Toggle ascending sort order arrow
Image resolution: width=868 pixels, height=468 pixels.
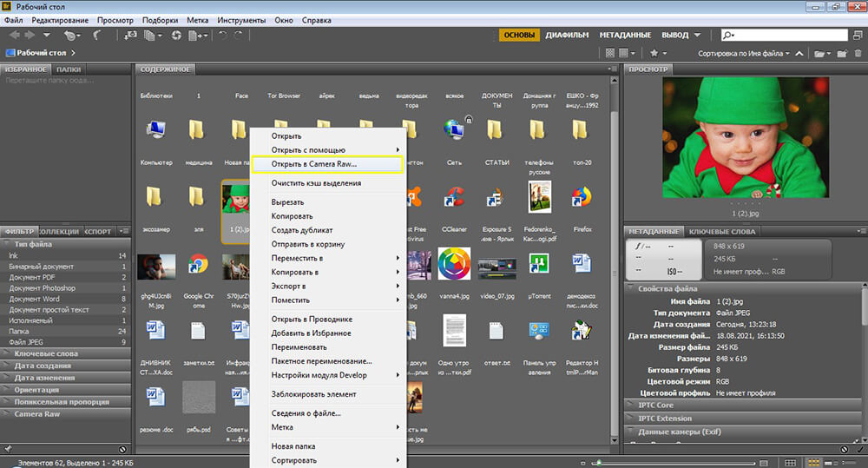(799, 54)
